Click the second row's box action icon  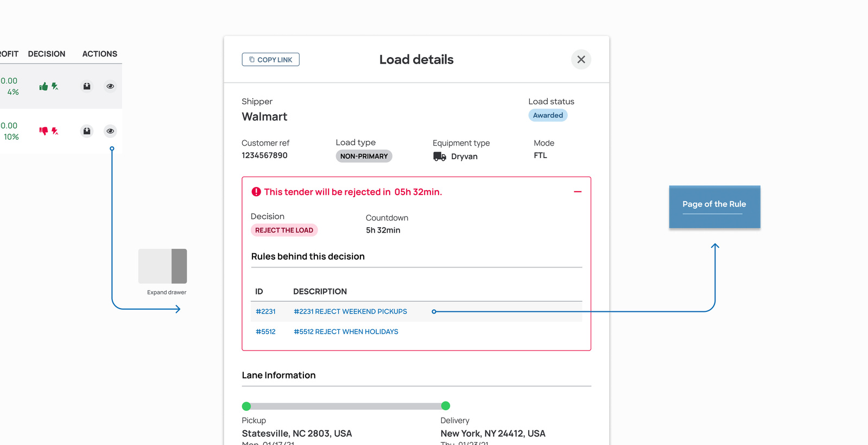click(87, 131)
